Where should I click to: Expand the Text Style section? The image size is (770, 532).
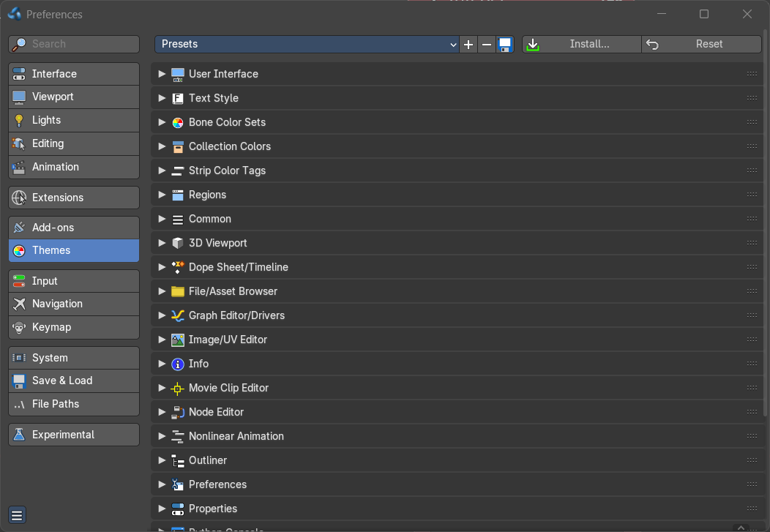coord(162,97)
